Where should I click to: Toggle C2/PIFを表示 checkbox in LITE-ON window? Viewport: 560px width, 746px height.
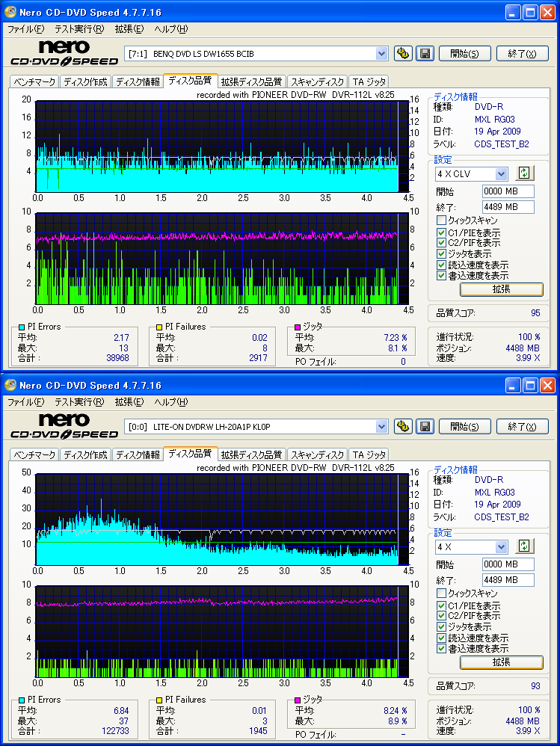tap(441, 616)
